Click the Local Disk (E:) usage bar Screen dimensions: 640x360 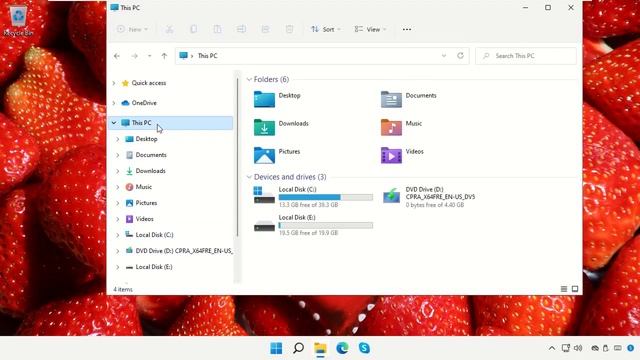point(326,225)
